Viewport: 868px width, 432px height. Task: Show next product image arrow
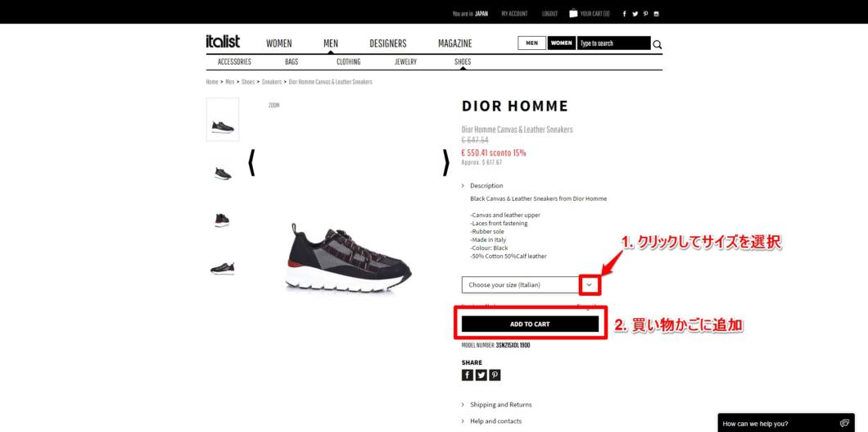446,163
